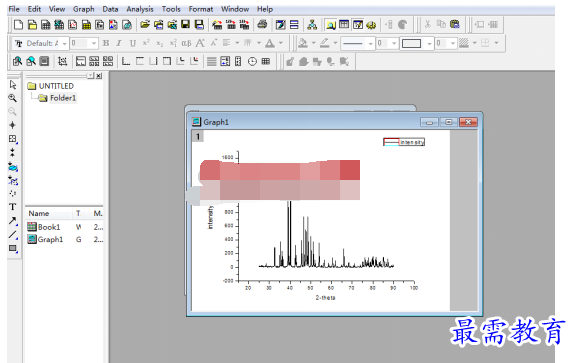Create a new worksheet via toolbar

point(45,25)
